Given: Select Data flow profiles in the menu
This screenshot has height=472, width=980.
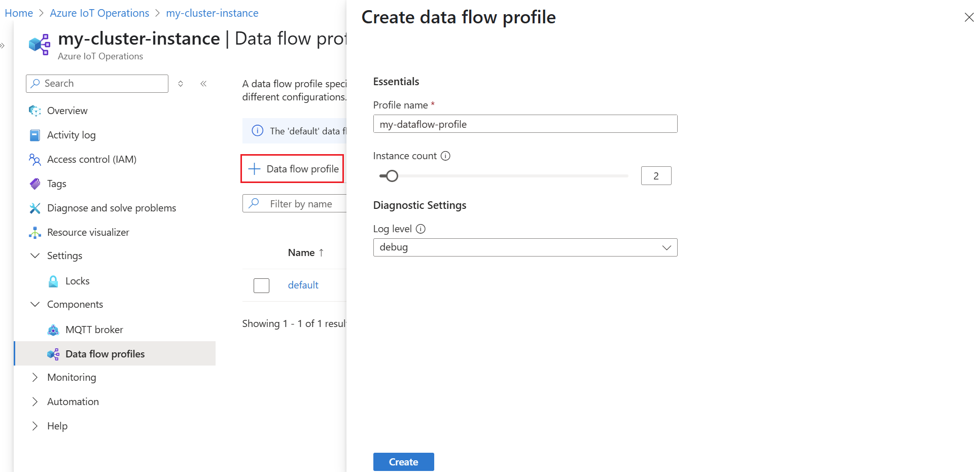Looking at the screenshot, I should (105, 353).
